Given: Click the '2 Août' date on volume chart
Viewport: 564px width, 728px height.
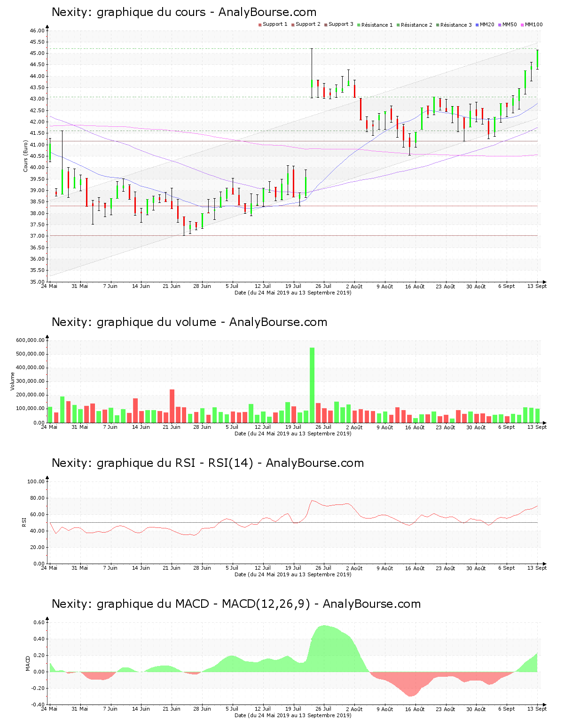Looking at the screenshot, I should click(354, 427).
